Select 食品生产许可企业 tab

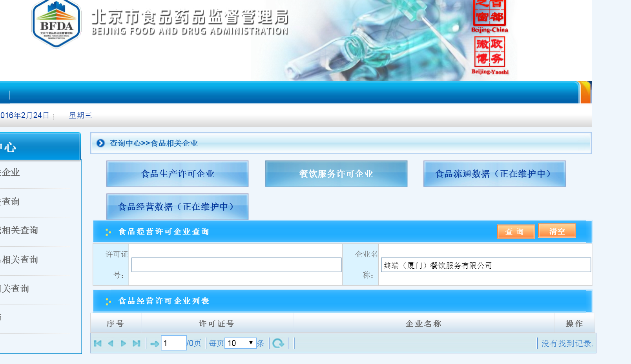(177, 174)
